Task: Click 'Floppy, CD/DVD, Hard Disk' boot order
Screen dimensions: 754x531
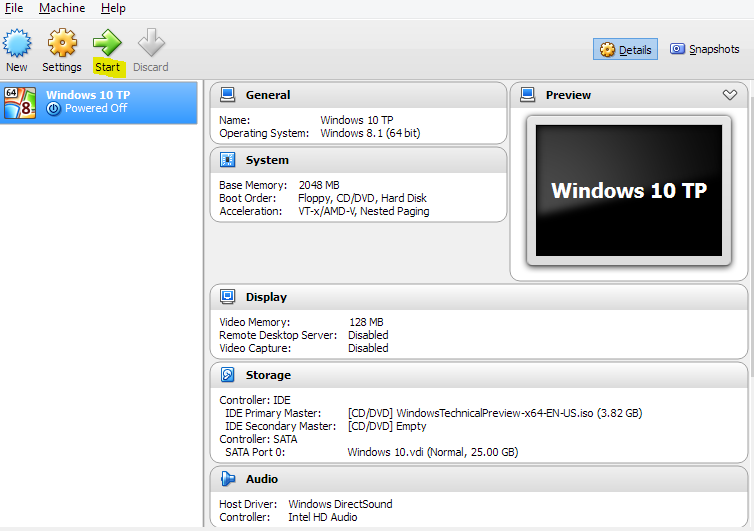Action: click(x=362, y=198)
